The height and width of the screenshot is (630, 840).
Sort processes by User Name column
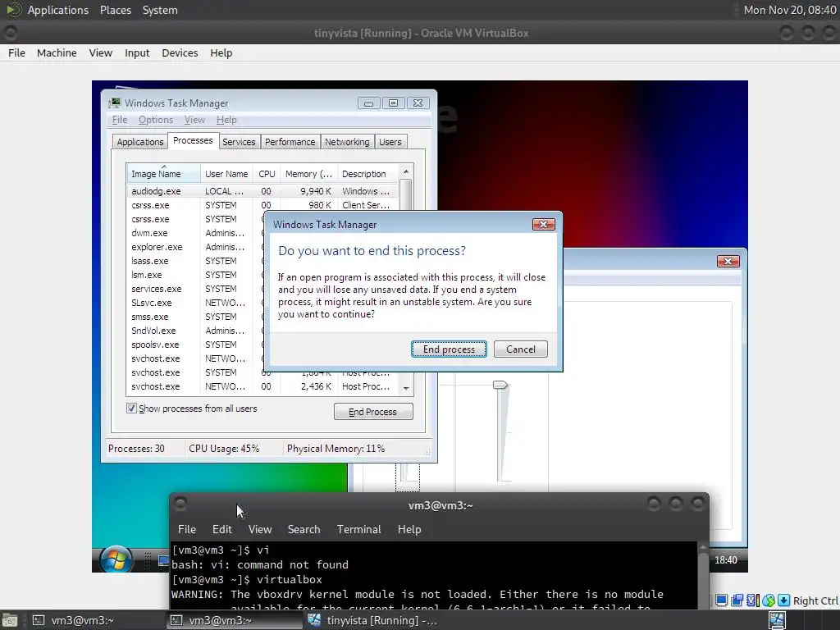tap(226, 174)
